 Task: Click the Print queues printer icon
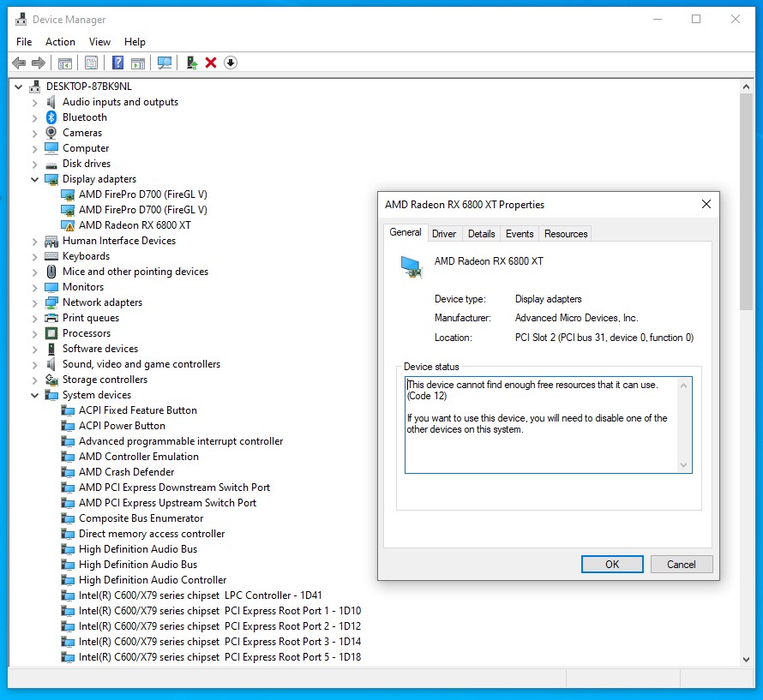pyautogui.click(x=51, y=318)
